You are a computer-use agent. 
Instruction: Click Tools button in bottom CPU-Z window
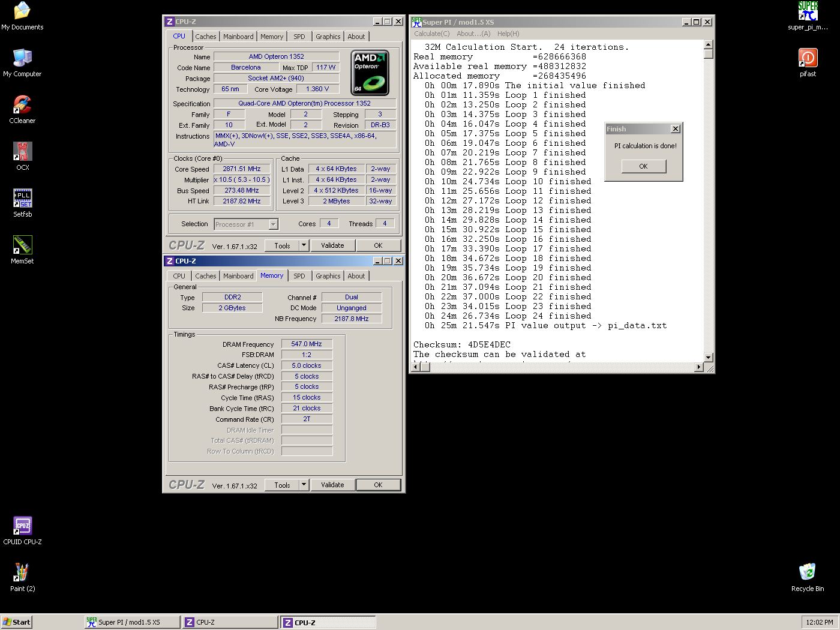pyautogui.click(x=282, y=485)
